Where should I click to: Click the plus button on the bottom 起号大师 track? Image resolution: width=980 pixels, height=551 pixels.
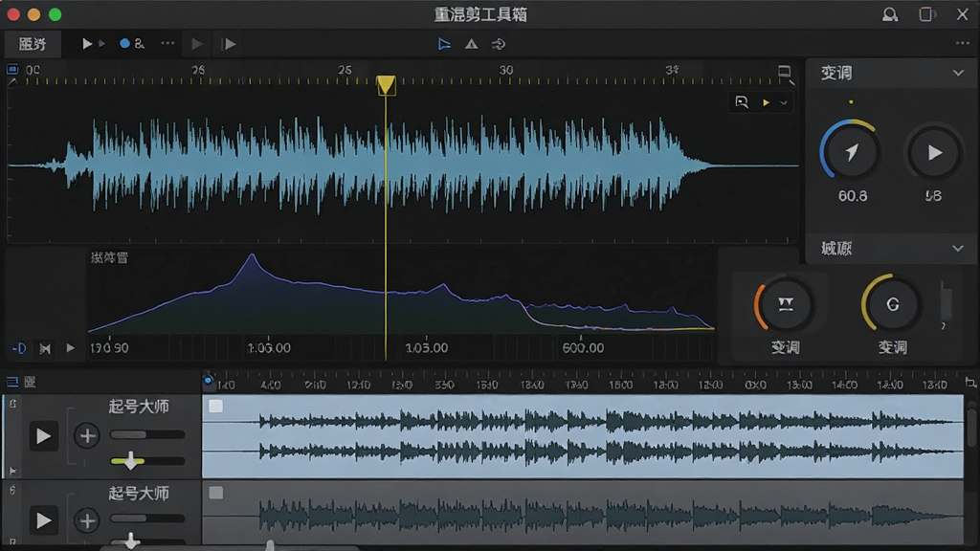87,520
